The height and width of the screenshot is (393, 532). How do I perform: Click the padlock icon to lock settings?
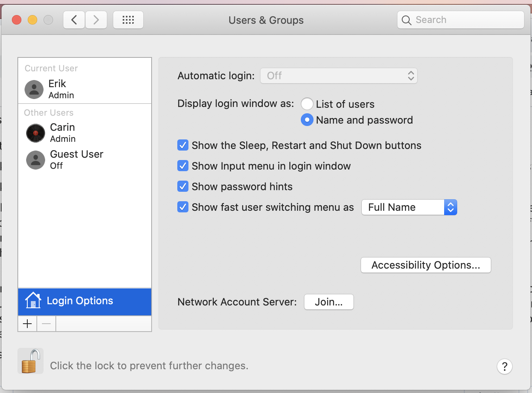(x=30, y=361)
